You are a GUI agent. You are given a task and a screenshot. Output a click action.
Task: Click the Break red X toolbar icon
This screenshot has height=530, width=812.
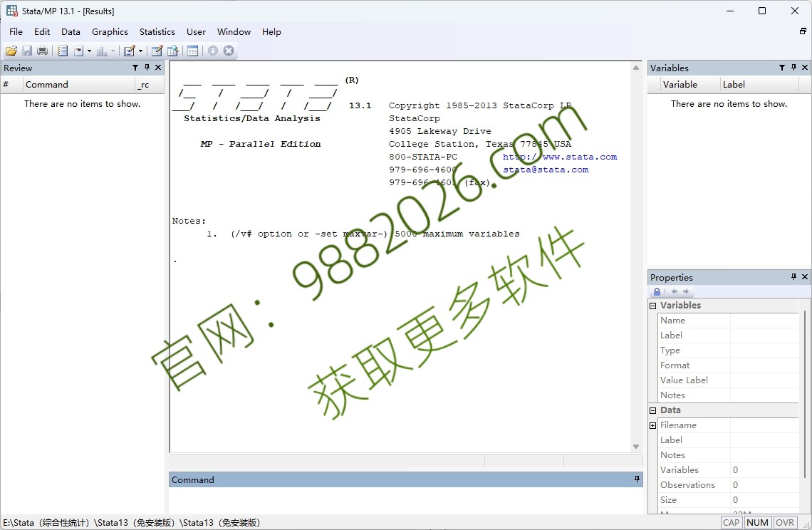tap(229, 51)
